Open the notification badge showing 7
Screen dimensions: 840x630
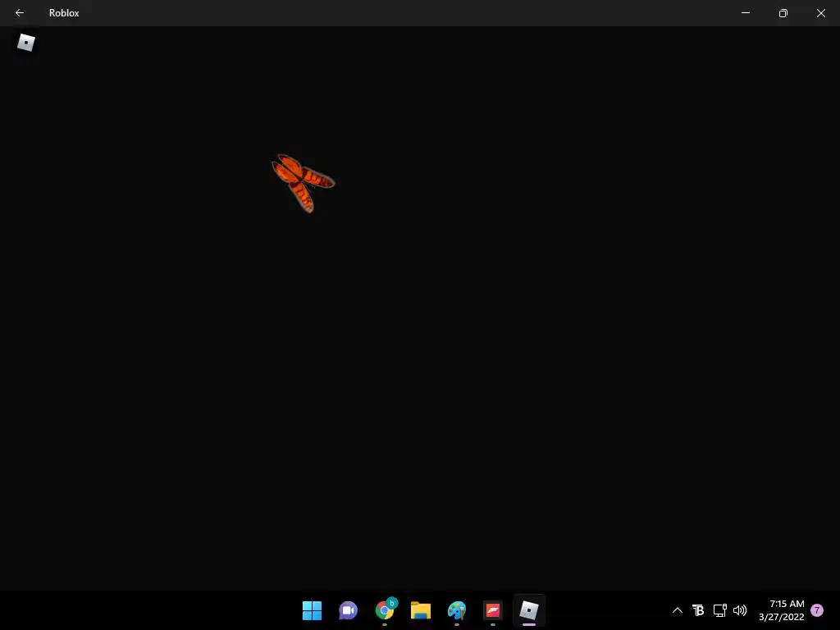(817, 610)
